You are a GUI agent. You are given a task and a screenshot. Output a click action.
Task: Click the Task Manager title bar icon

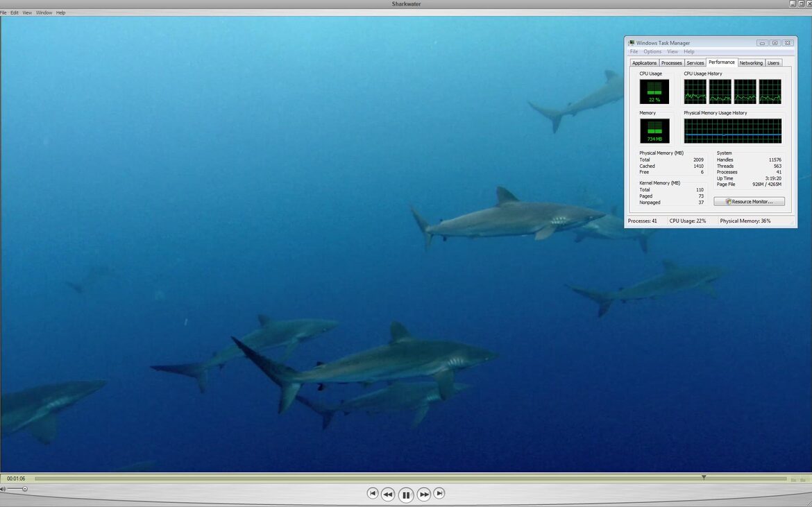point(632,43)
